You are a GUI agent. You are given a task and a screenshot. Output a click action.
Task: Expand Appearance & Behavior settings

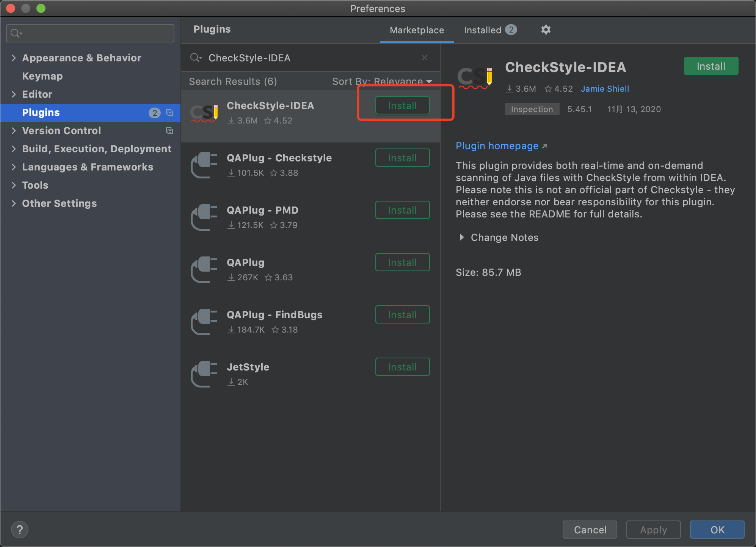click(14, 58)
